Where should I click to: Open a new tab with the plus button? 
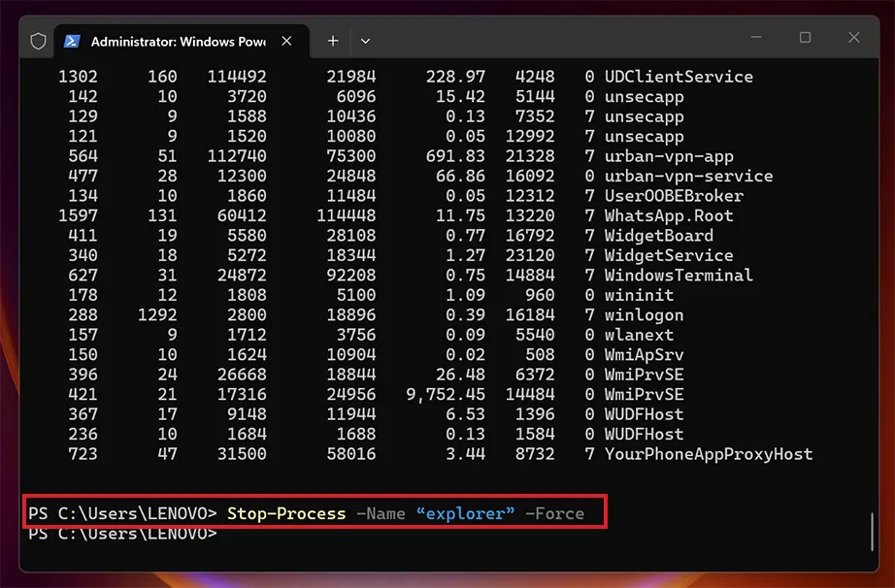[x=333, y=41]
